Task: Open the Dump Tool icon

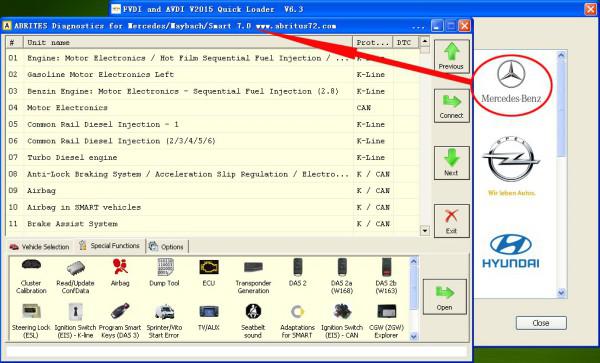Action: (165, 273)
